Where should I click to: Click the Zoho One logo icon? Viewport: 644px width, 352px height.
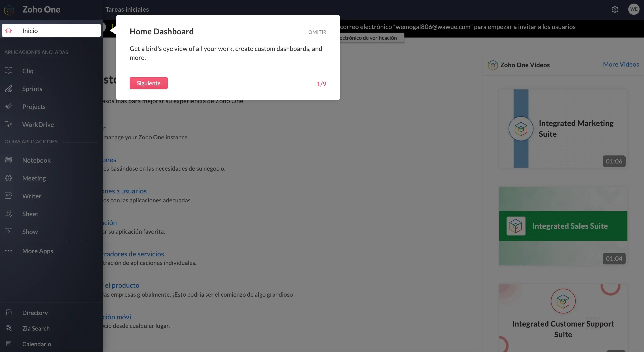[9, 10]
